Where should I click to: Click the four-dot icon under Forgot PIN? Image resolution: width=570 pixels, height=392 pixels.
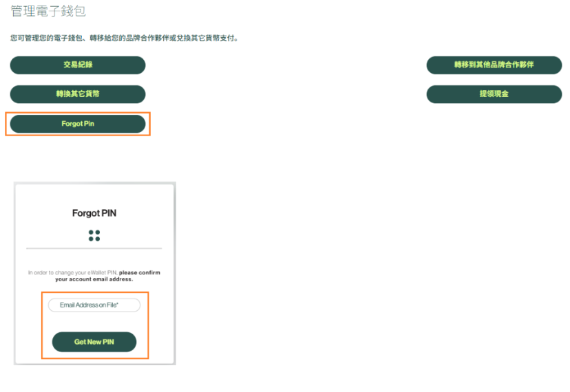(94, 235)
